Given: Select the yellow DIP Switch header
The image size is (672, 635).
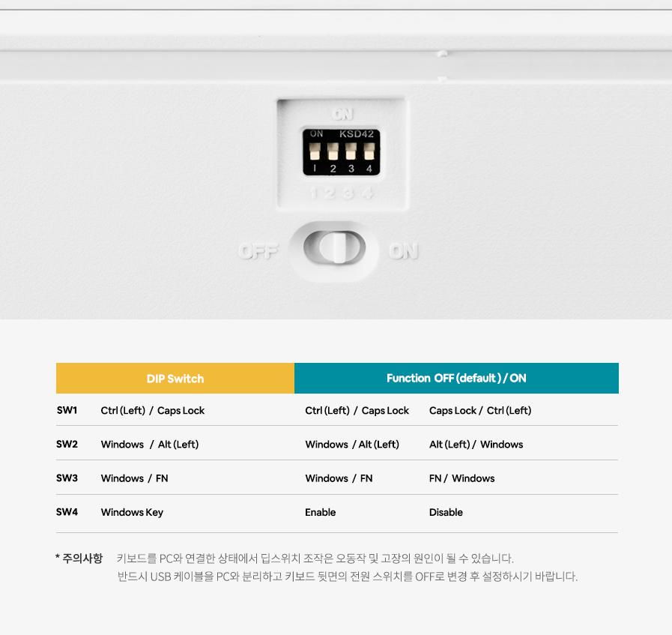Looking at the screenshot, I should [175, 379].
